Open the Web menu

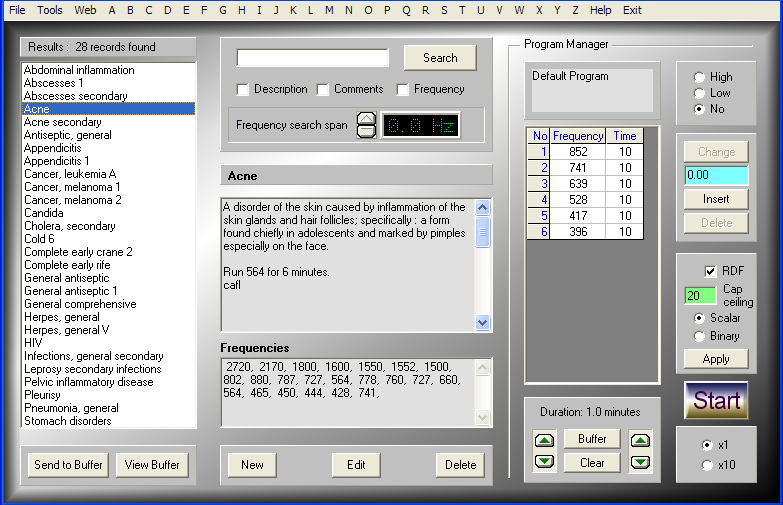(85, 10)
